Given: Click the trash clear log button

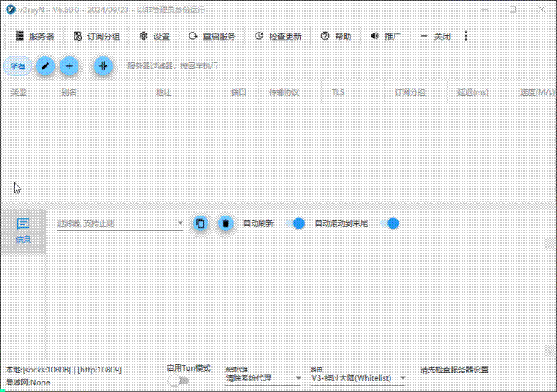Looking at the screenshot, I should click(225, 223).
